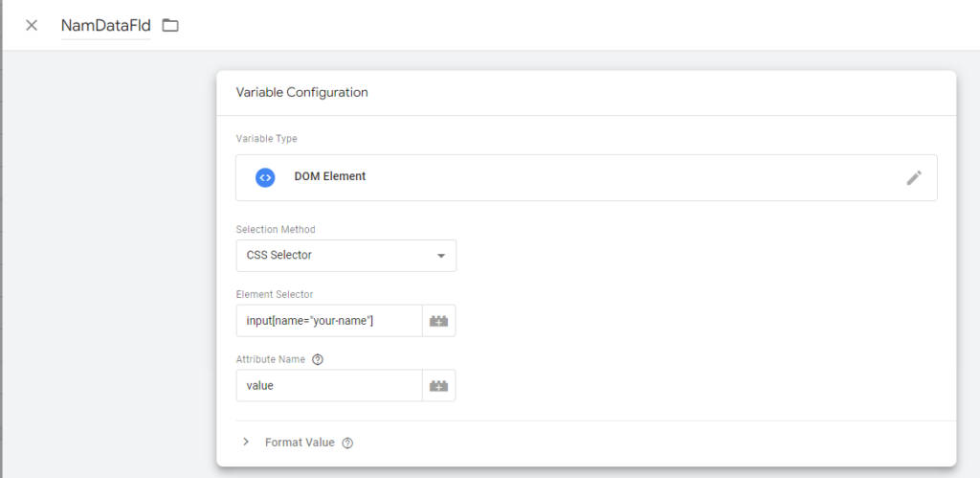Click the blue DOM Element type icon
Viewport: 980px width, 478px height.
coord(265,177)
